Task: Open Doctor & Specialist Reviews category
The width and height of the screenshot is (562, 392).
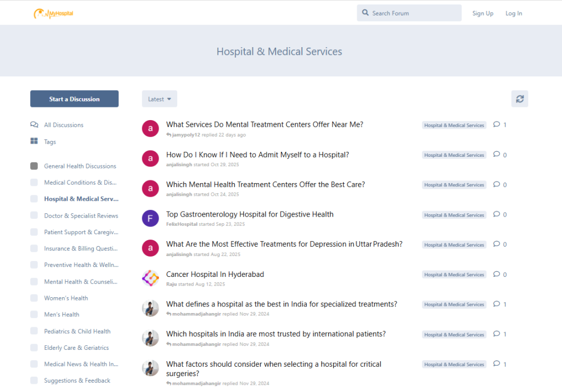Action: pos(81,216)
